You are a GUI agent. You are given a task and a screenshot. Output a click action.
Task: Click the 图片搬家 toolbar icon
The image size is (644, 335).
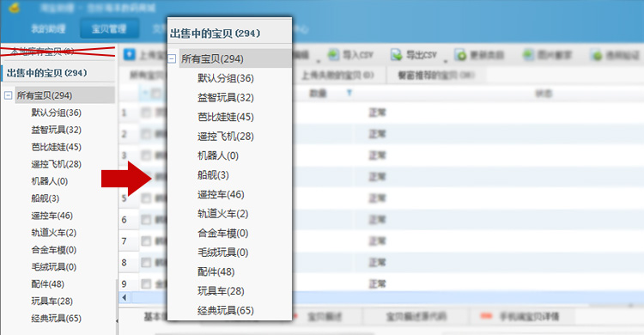(528, 55)
